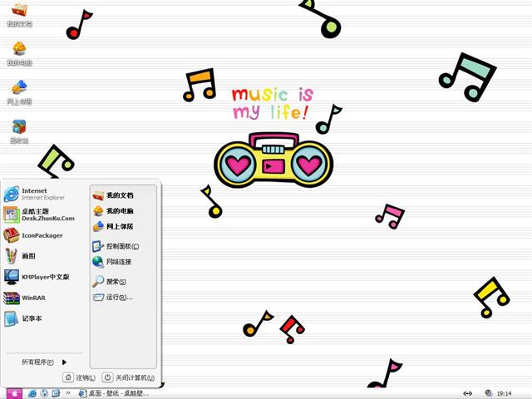This screenshot has height=399, width=532.
Task: Open Internet Explorer from the Start menu
Action: [x=37, y=195]
